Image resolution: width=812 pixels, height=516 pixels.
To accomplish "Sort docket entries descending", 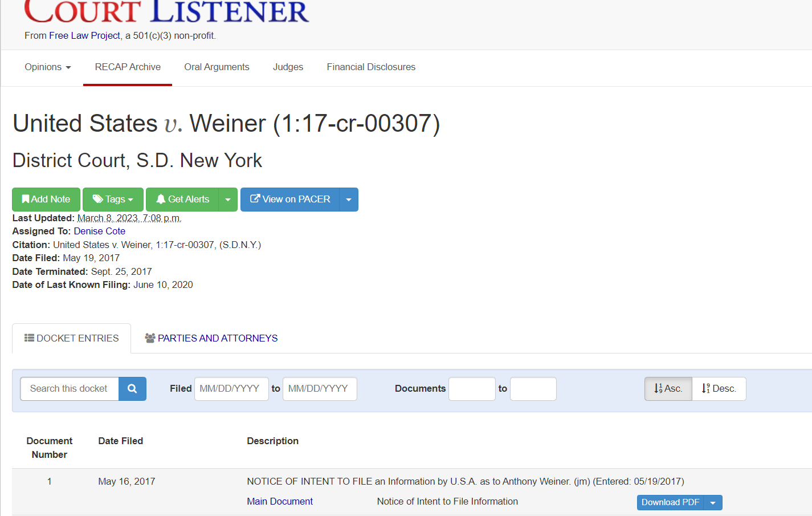I will (719, 389).
